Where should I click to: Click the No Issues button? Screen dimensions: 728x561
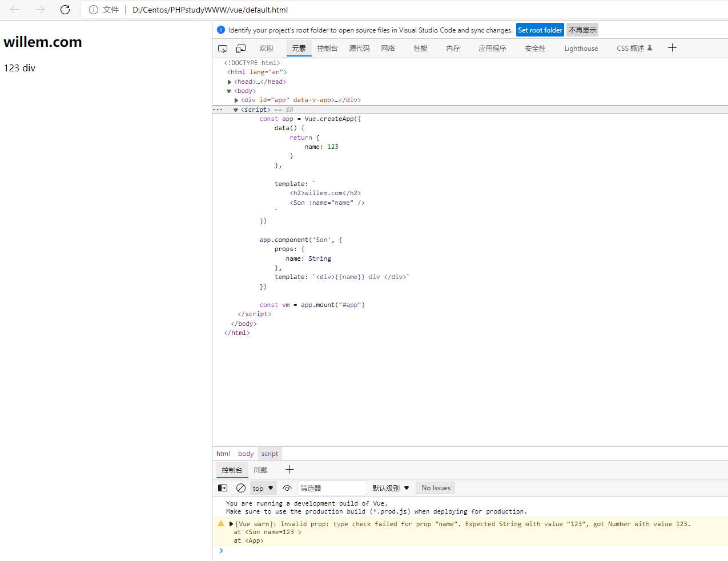click(436, 488)
